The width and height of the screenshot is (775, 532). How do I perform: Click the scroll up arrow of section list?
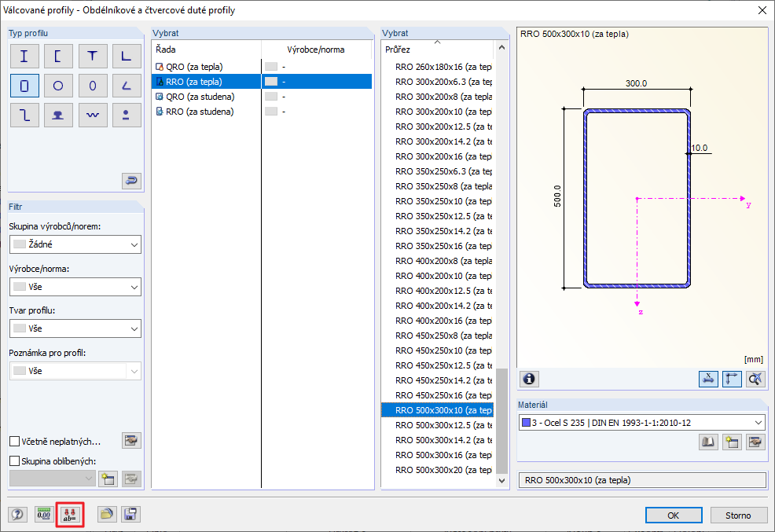click(501, 47)
